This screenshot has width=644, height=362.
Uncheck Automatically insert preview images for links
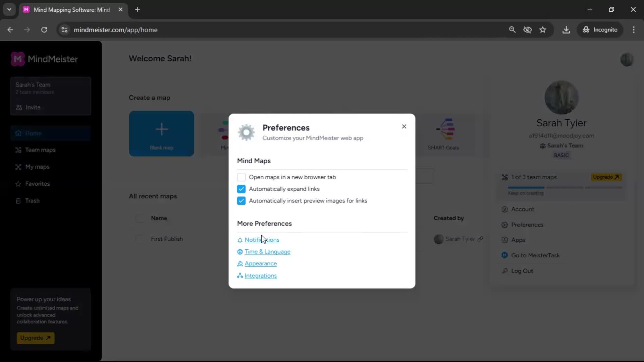tap(241, 201)
